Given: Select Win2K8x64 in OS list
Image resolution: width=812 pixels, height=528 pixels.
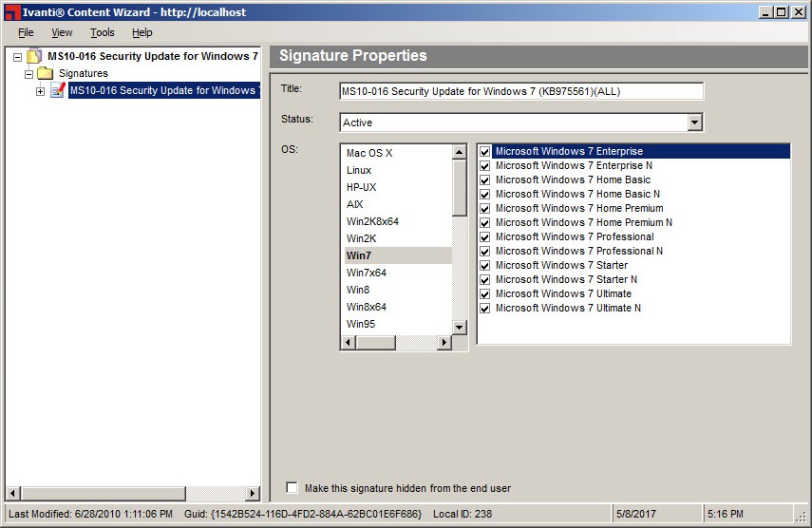Looking at the screenshot, I should [397, 221].
